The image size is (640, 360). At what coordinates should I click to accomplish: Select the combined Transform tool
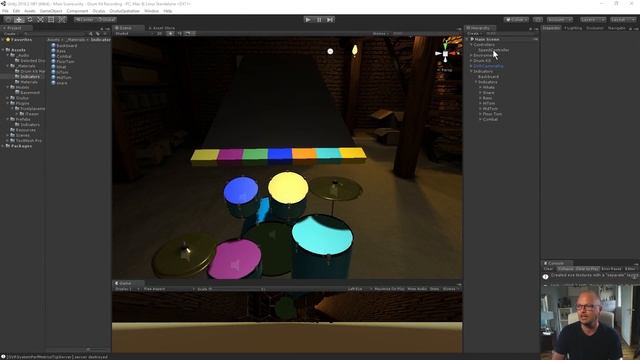(61, 20)
